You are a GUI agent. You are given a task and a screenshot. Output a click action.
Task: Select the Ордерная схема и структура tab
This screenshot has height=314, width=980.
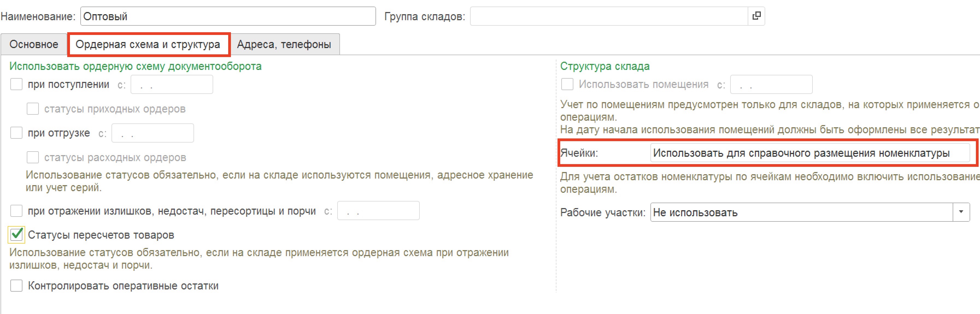click(x=148, y=45)
